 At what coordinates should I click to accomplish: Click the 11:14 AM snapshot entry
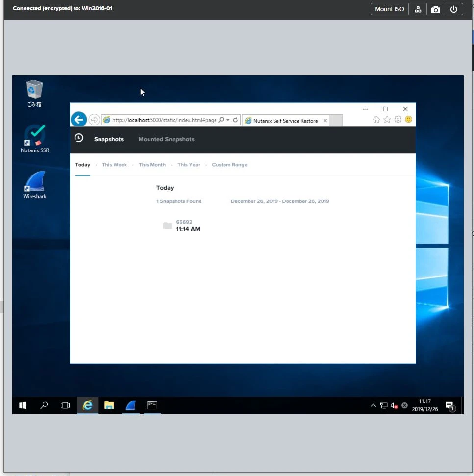pos(188,229)
